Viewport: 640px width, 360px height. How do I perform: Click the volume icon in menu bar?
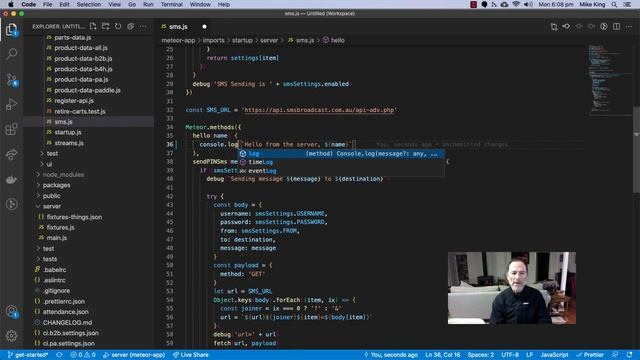click(x=528, y=4)
